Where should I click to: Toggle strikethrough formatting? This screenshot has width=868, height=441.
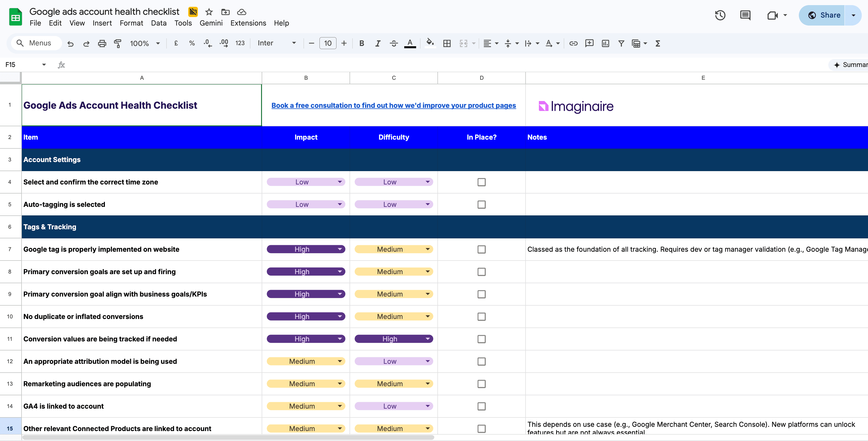[393, 43]
